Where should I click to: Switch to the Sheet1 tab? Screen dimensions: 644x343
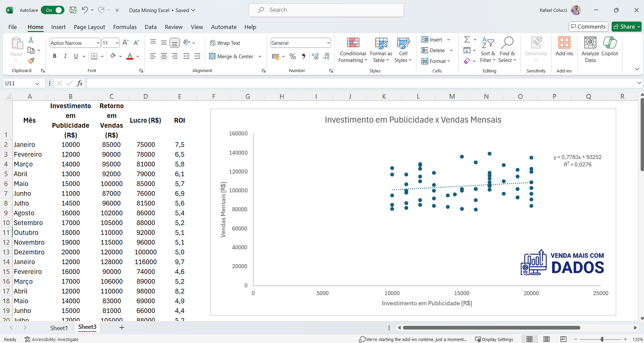59,327
